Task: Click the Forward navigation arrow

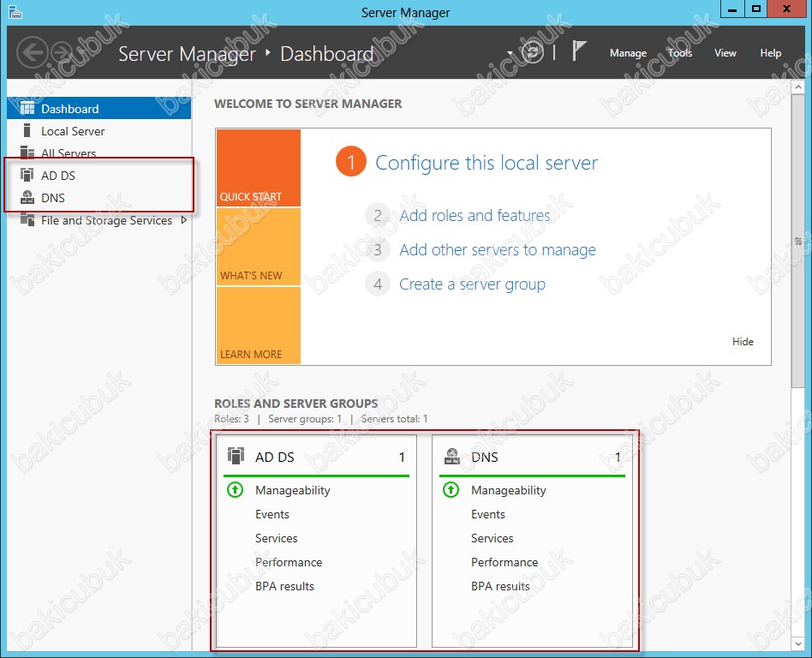Action: click(63, 52)
